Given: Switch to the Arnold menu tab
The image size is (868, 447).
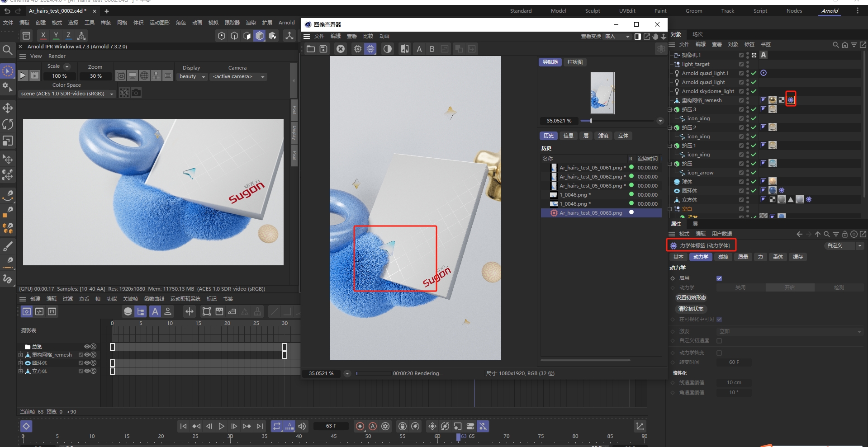Looking at the screenshot, I should [x=829, y=11].
